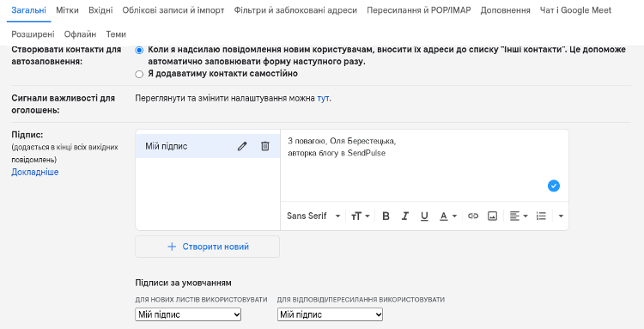Screen dimensions: 644x329
Task: Open the "Докладніше" link about signatures
Action: click(x=35, y=172)
